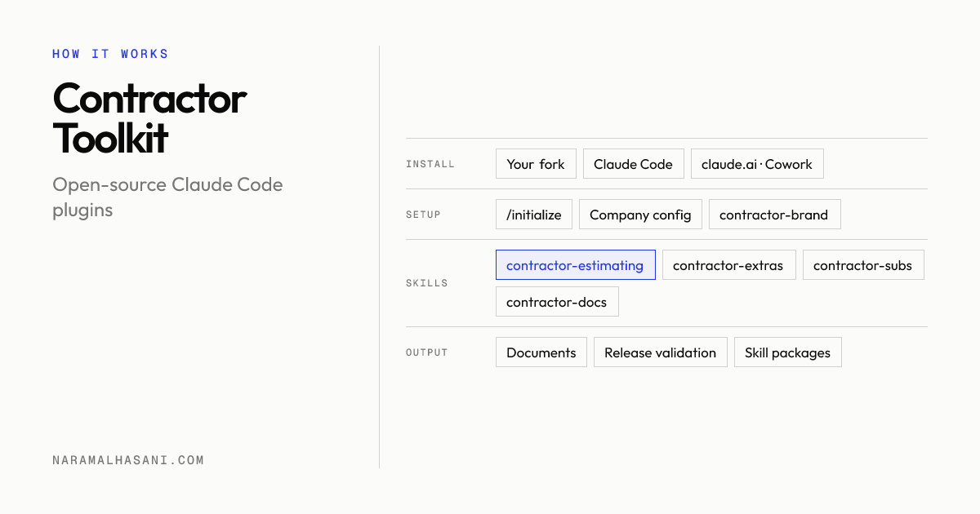Click the 'claude.ai · Cowork' chip

click(x=757, y=164)
